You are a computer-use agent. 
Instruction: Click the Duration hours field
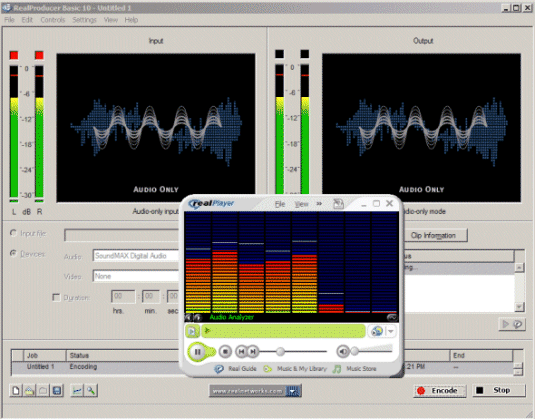123,296
